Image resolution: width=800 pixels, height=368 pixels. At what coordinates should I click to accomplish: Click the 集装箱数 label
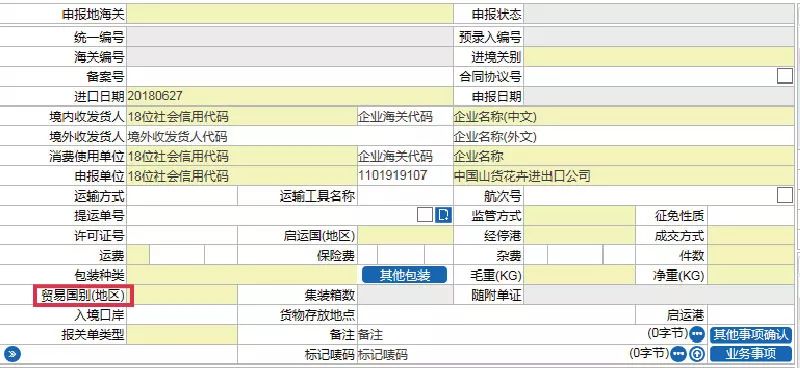click(330, 295)
